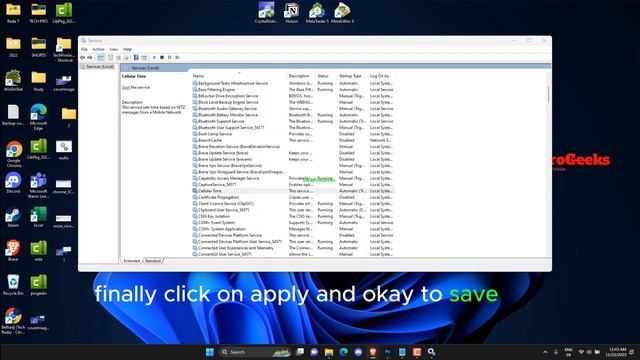Switch to the Extended tab
Image resolution: width=640 pixels, height=360 pixels.
click(x=131, y=261)
